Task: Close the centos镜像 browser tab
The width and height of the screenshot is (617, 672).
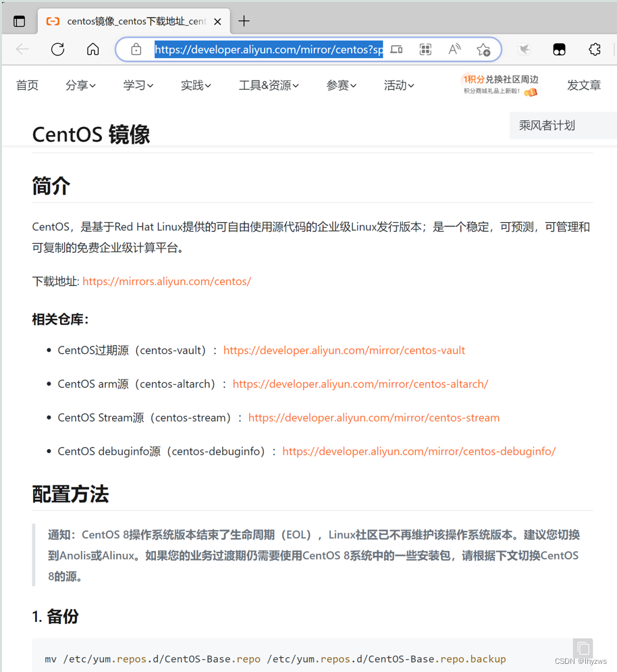Action: pos(217,22)
